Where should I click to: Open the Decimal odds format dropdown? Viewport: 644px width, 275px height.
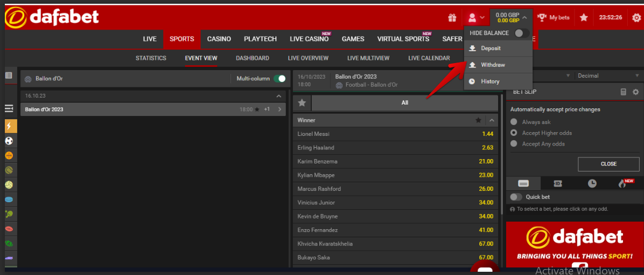[x=608, y=75]
